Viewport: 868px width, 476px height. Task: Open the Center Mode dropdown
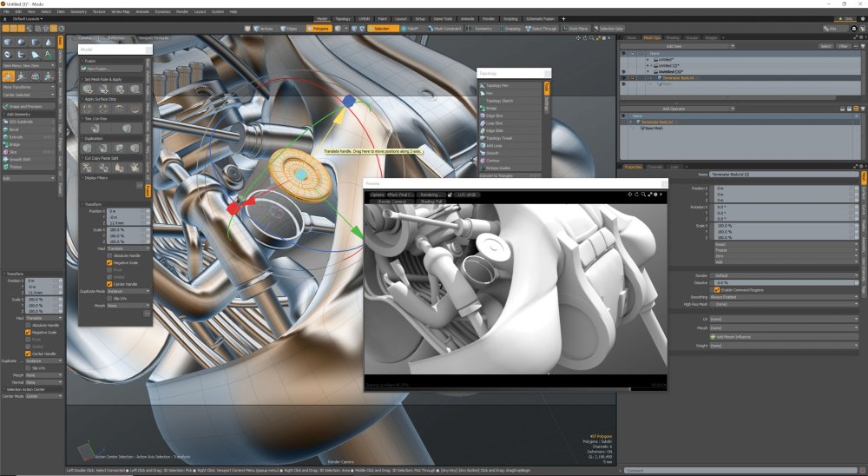[43, 396]
